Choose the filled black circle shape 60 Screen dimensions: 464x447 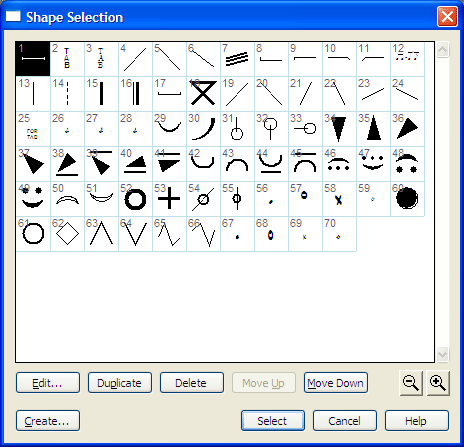[x=407, y=199]
